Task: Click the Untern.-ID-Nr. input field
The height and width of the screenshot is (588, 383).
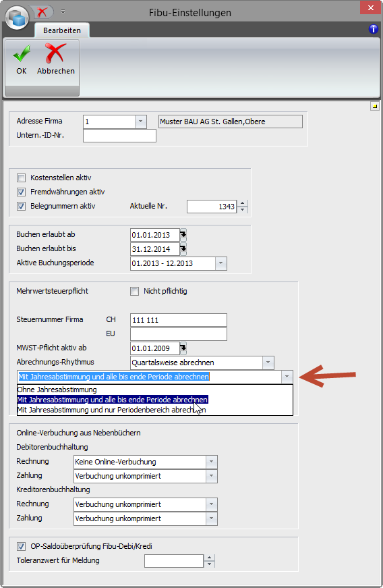Action: tap(119, 136)
